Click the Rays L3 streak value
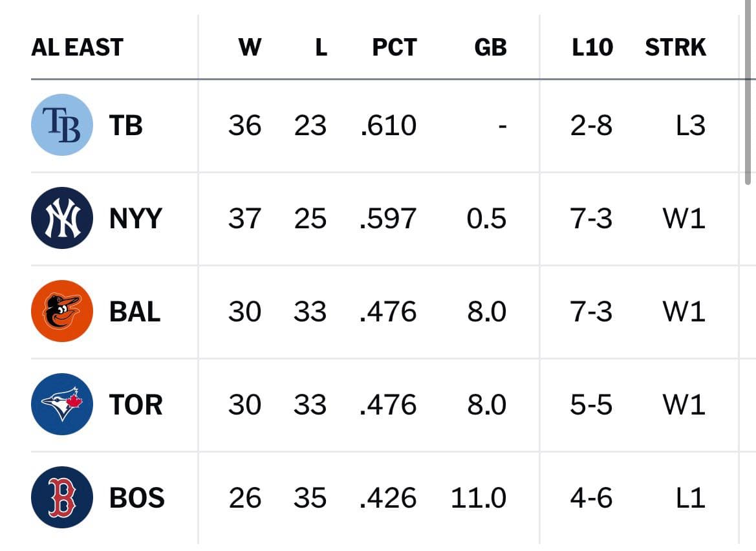Screen dimensions: 756x551 (691, 125)
